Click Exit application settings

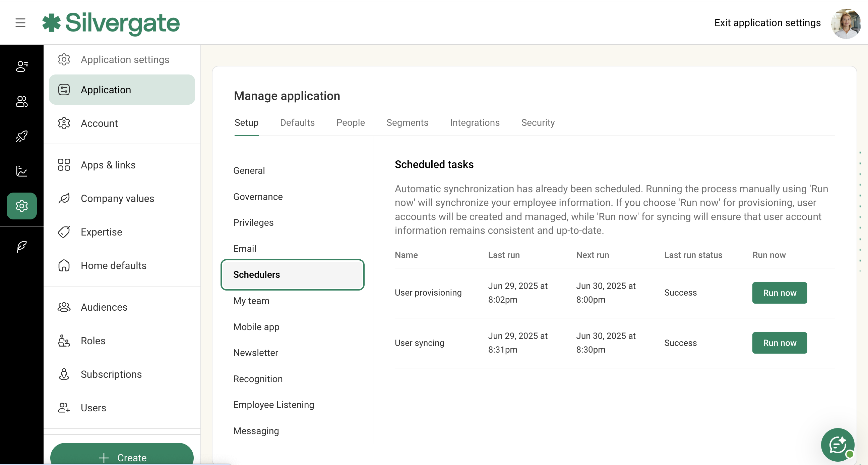[x=767, y=22]
